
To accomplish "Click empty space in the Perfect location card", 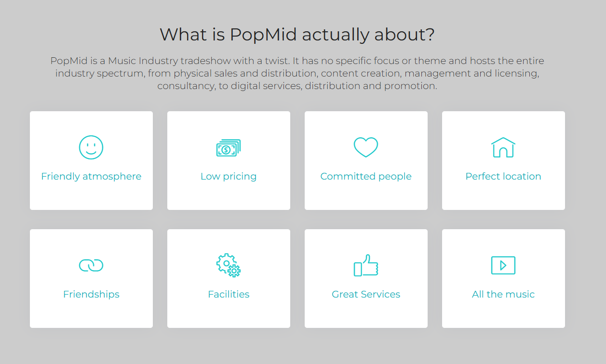I will (x=503, y=197).
